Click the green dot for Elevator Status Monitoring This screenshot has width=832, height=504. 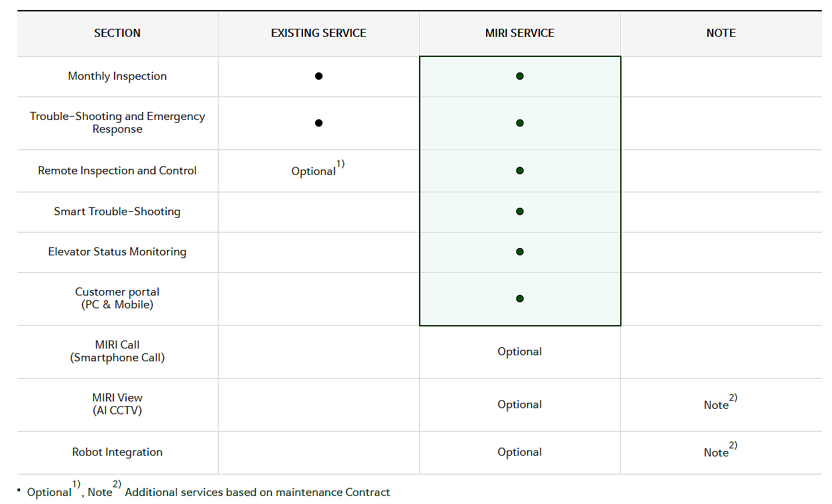tap(520, 252)
